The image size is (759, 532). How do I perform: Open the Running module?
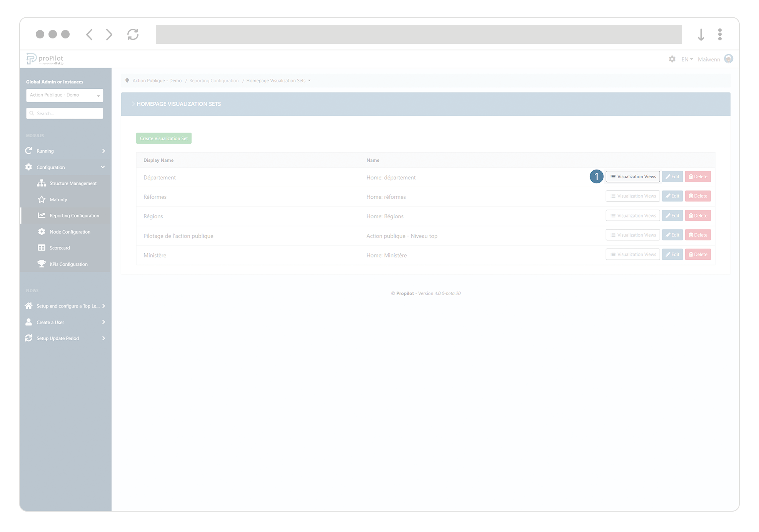45,151
